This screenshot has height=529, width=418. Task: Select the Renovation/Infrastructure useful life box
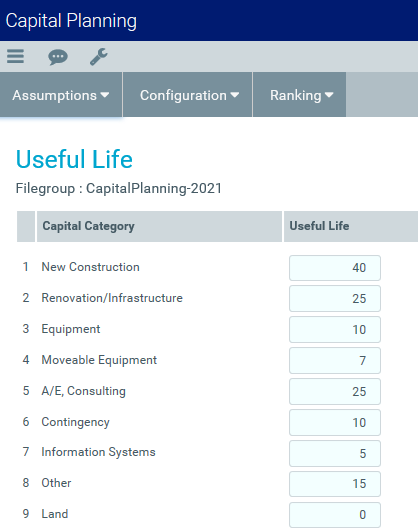(x=335, y=299)
